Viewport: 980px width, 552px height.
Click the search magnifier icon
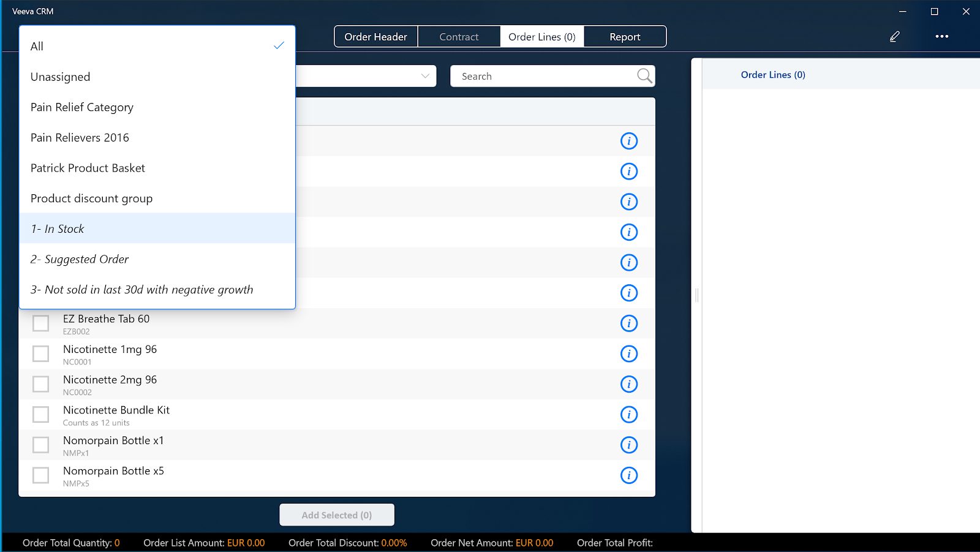[644, 76]
